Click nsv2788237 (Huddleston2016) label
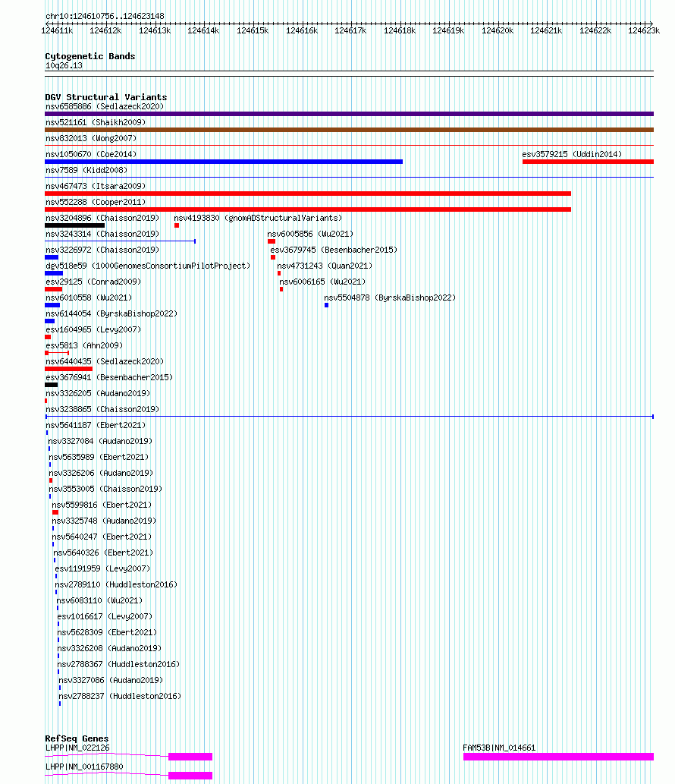This screenshot has height=784, width=675. tap(120, 698)
